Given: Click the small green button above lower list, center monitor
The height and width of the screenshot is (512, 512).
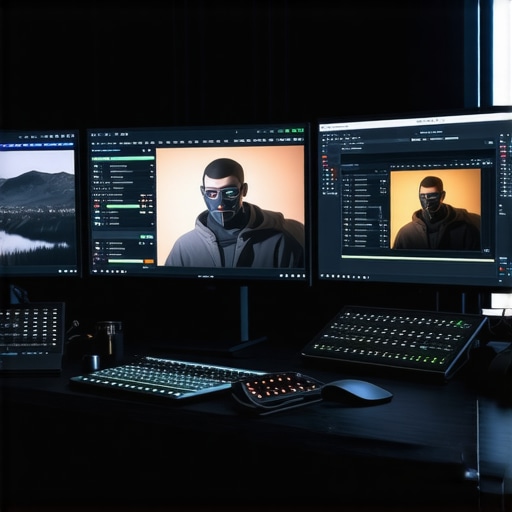Looking at the screenshot, I should (146, 236).
